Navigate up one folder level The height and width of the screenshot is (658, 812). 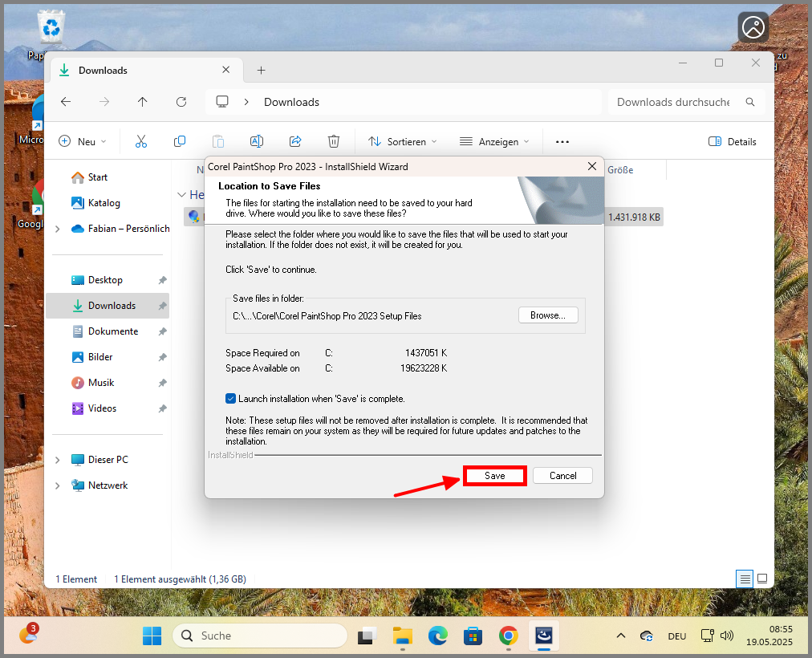click(x=142, y=101)
